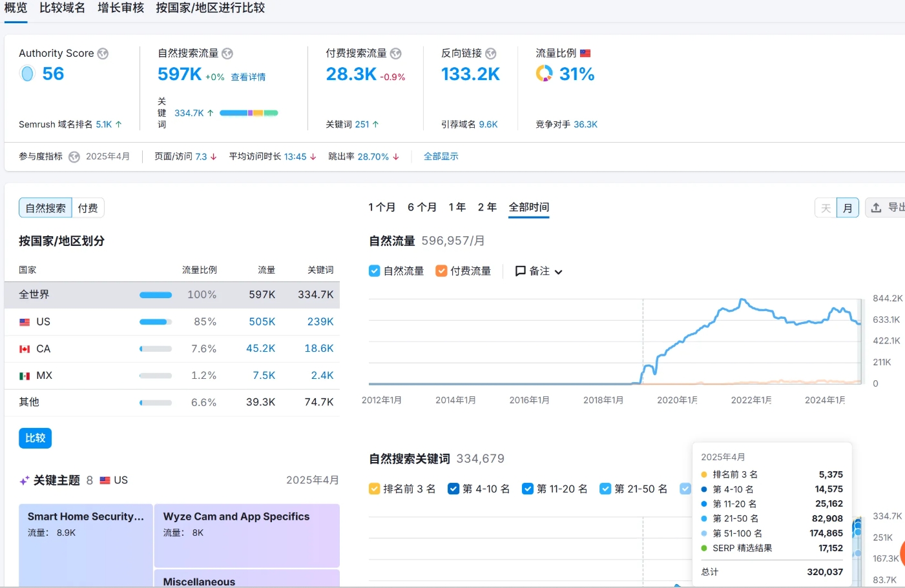
Task: Open the 概览 tab
Action: 16,8
